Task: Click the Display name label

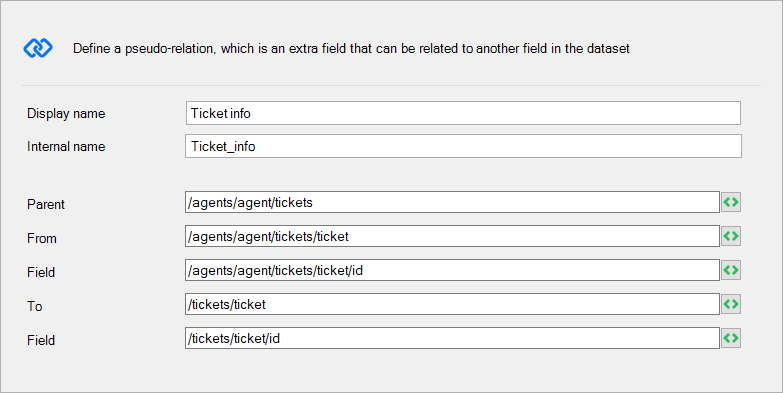Action: (66, 114)
